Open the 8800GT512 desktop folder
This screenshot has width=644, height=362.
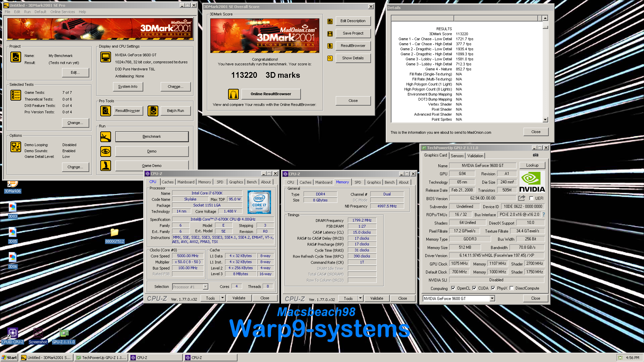coord(115,236)
